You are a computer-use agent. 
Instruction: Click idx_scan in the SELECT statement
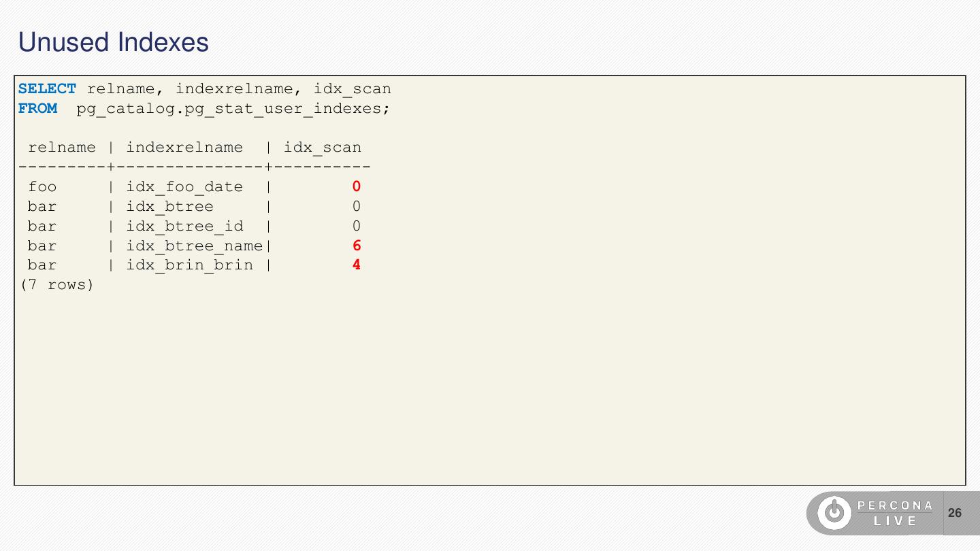(352, 89)
